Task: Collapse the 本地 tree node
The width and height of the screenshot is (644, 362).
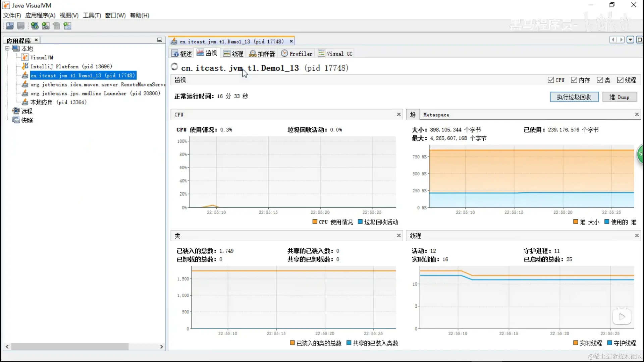Action: [x=7, y=49]
